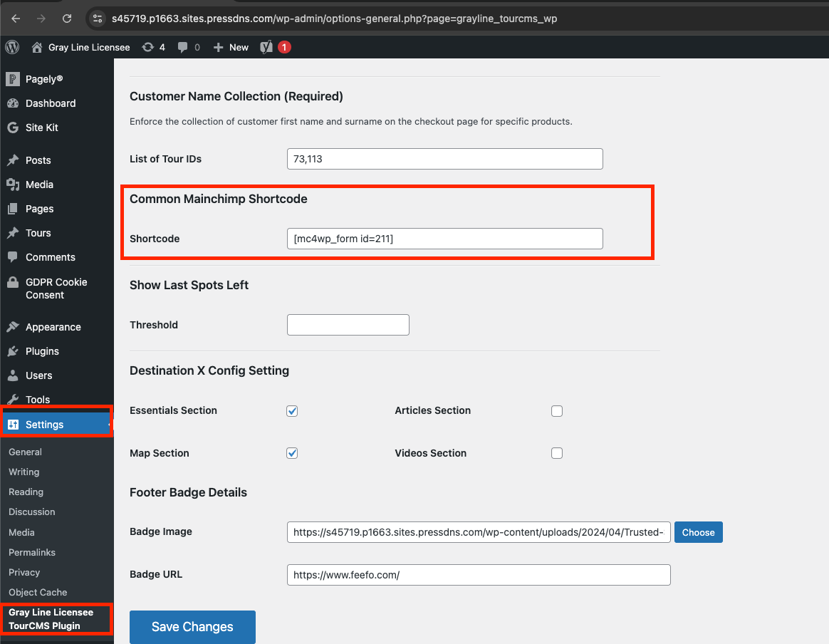Click the Tours pin icon
This screenshot has height=644, width=829.
pyautogui.click(x=13, y=233)
